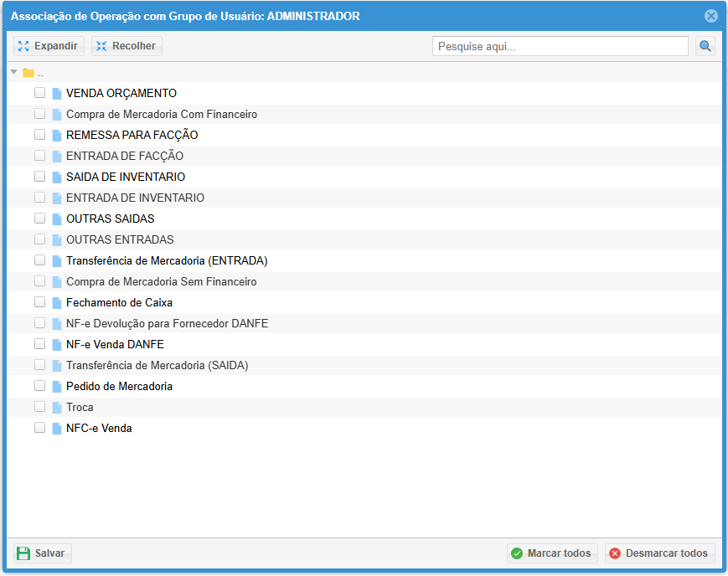Click Recolher to collapse all tree nodes

(126, 46)
